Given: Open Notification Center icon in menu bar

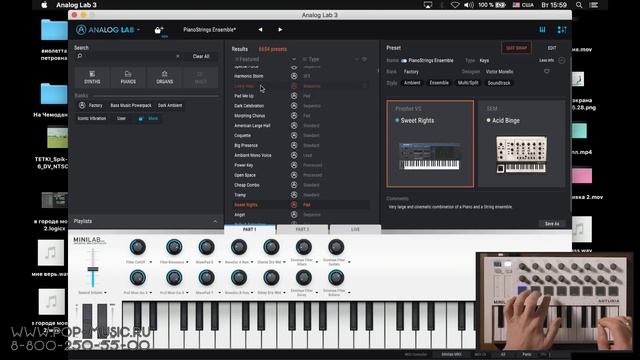Looking at the screenshot, I should [594, 5].
